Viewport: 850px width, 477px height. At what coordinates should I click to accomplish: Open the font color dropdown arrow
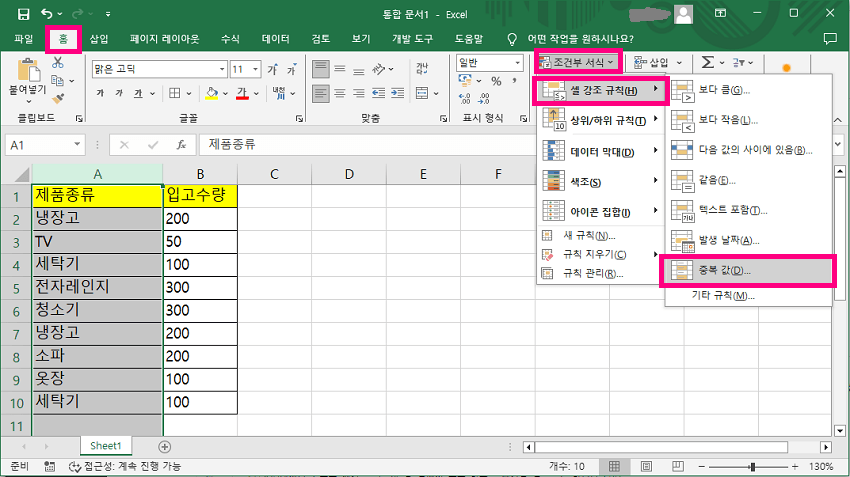point(256,94)
